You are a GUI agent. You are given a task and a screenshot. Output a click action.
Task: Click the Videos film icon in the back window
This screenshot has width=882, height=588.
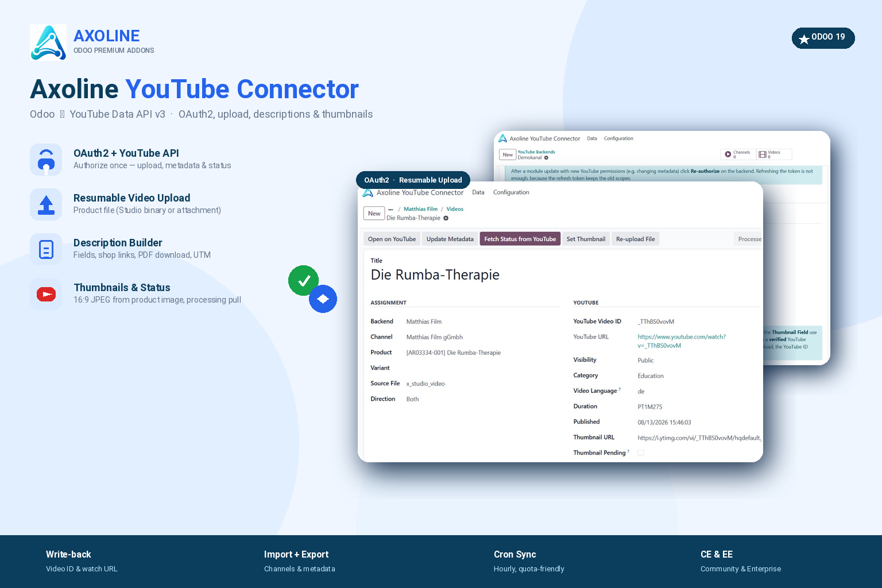pos(763,154)
